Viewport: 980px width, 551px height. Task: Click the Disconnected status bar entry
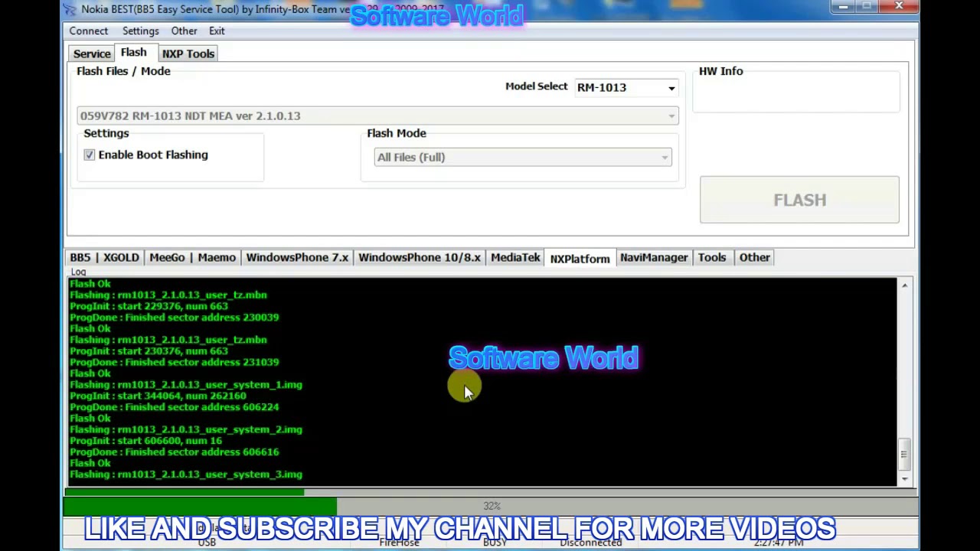coord(590,543)
